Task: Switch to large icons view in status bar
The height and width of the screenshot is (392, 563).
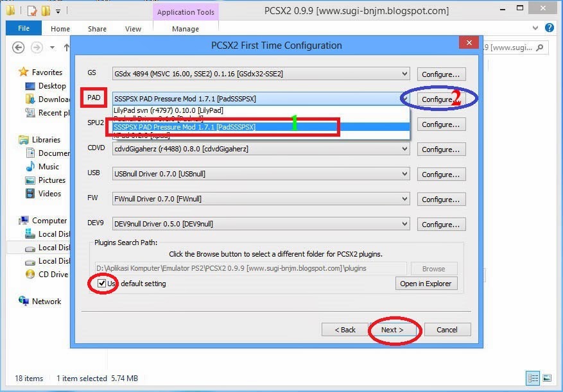Action: coord(547,378)
